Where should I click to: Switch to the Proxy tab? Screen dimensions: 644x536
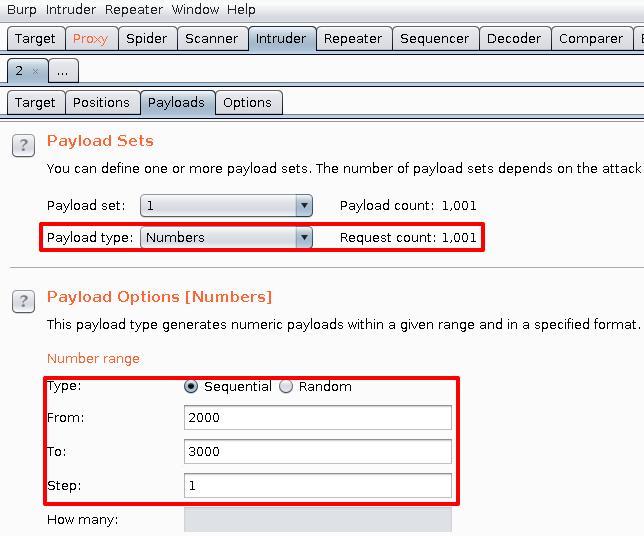(x=90, y=38)
